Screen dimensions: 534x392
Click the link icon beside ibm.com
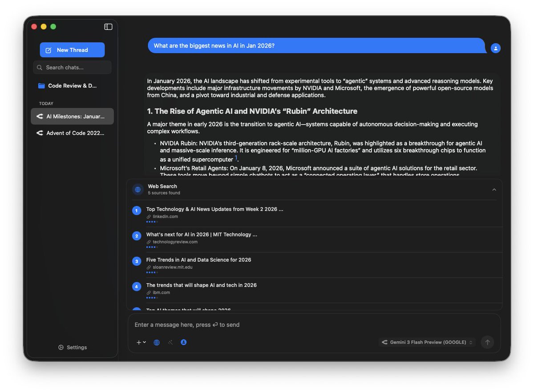[x=149, y=293]
